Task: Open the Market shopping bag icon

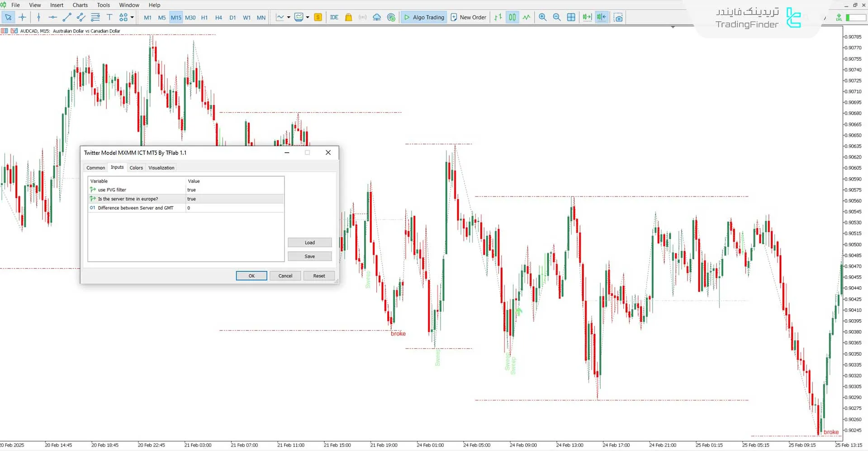Action: pos(348,17)
